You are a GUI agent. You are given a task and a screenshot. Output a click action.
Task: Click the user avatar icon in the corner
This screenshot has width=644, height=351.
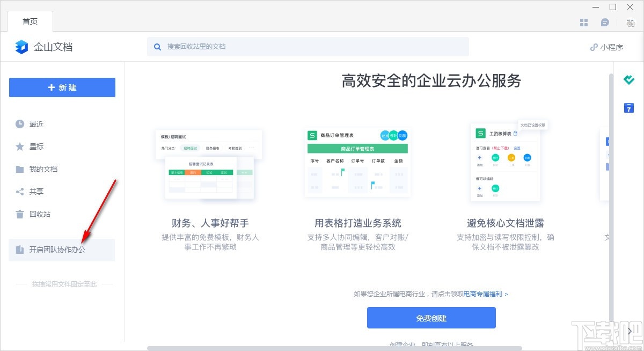point(629,21)
